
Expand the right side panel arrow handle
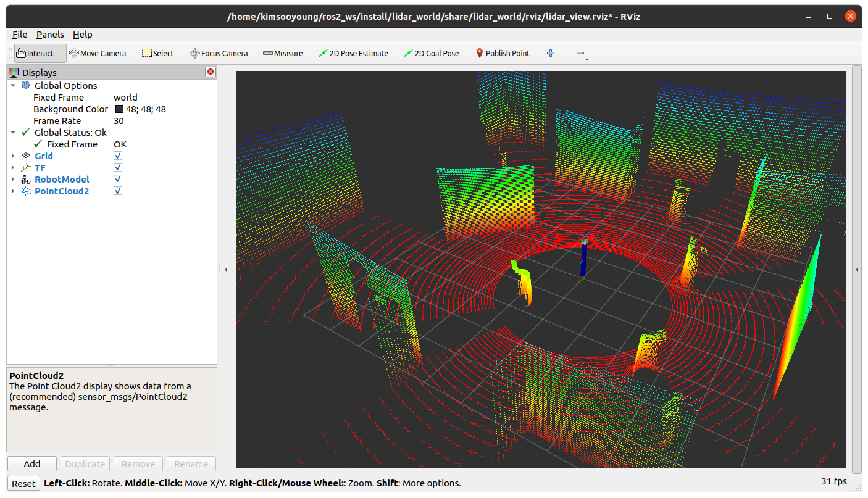pos(857,270)
